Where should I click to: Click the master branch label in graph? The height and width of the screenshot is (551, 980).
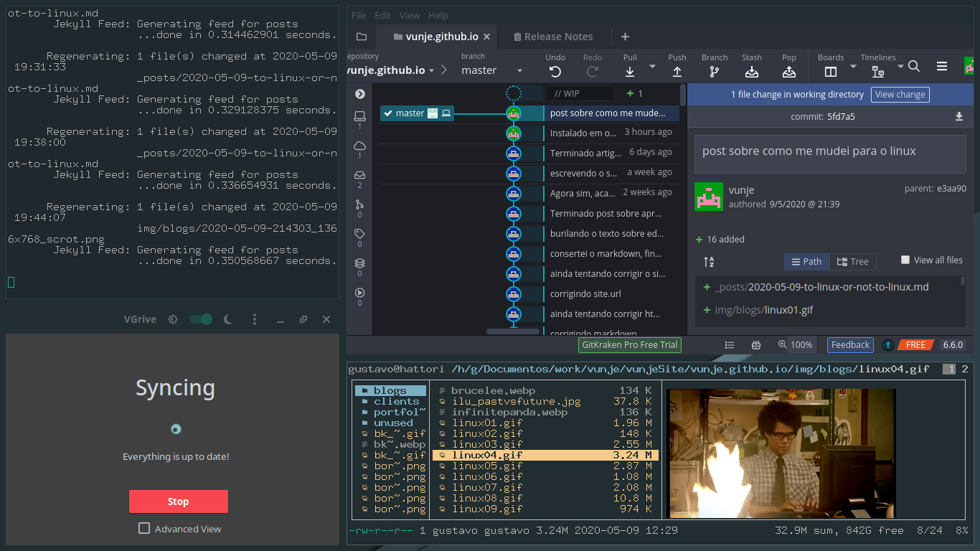[417, 113]
